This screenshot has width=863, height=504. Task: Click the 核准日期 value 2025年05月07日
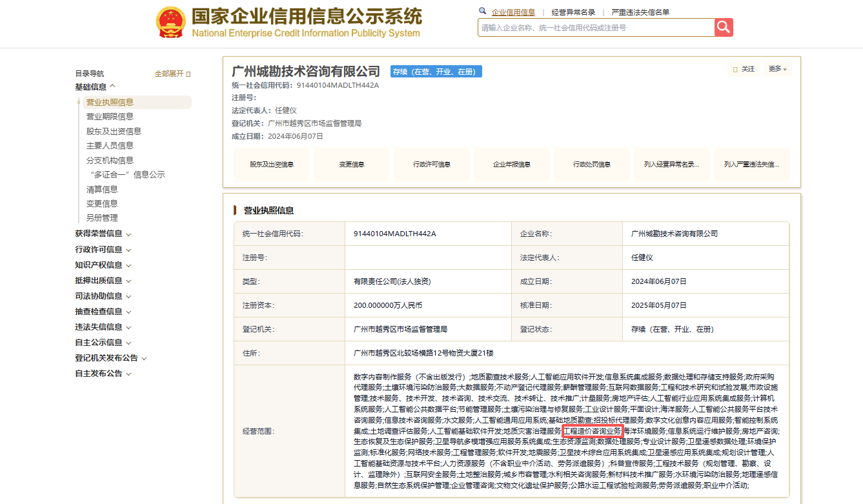[659, 305]
